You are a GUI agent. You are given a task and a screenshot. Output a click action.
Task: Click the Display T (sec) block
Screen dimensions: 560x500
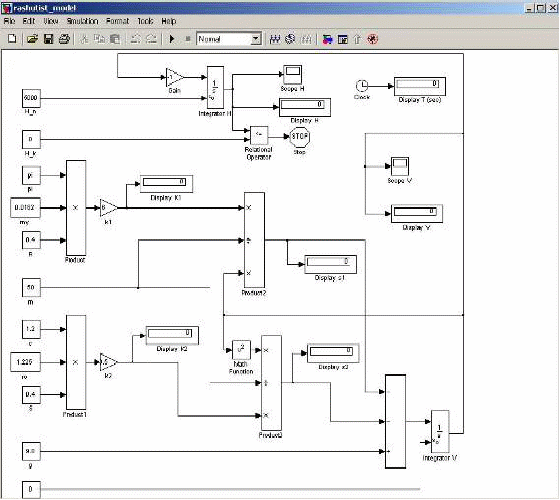point(420,86)
